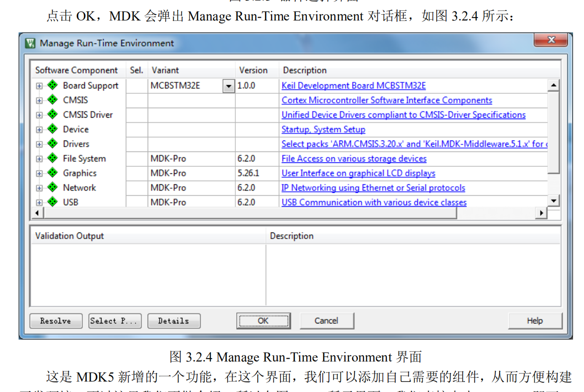Click the horizontal scrollbar left arrow
The width and height of the screenshot is (584, 392).
click(x=36, y=213)
